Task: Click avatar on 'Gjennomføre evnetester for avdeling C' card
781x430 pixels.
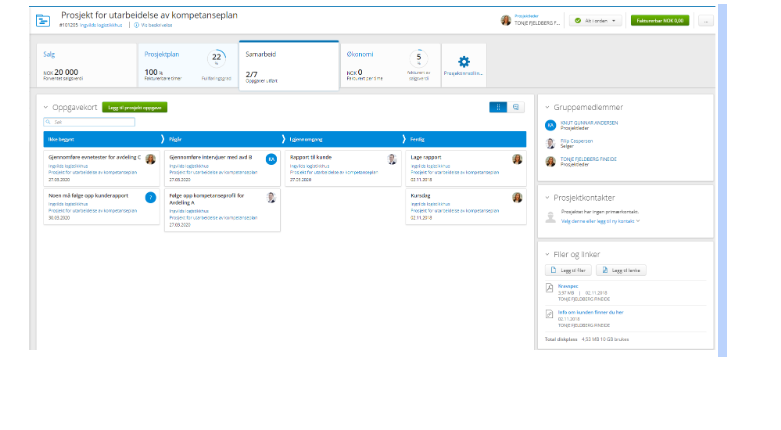Action: [150, 159]
